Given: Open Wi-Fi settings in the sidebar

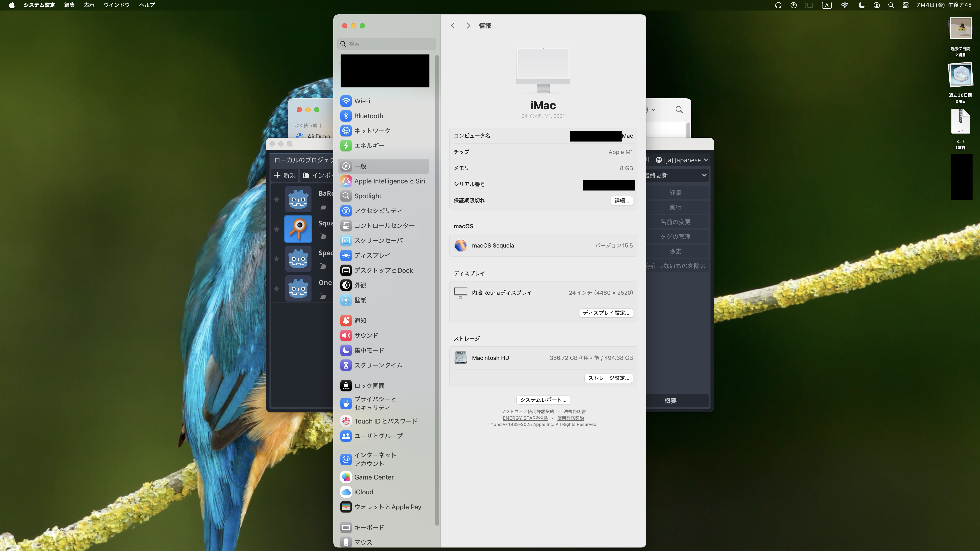Looking at the screenshot, I should tap(383, 101).
